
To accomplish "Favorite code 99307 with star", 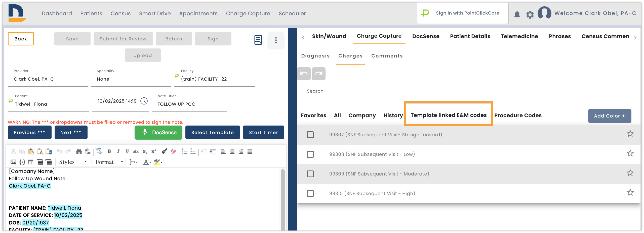I will click(630, 134).
